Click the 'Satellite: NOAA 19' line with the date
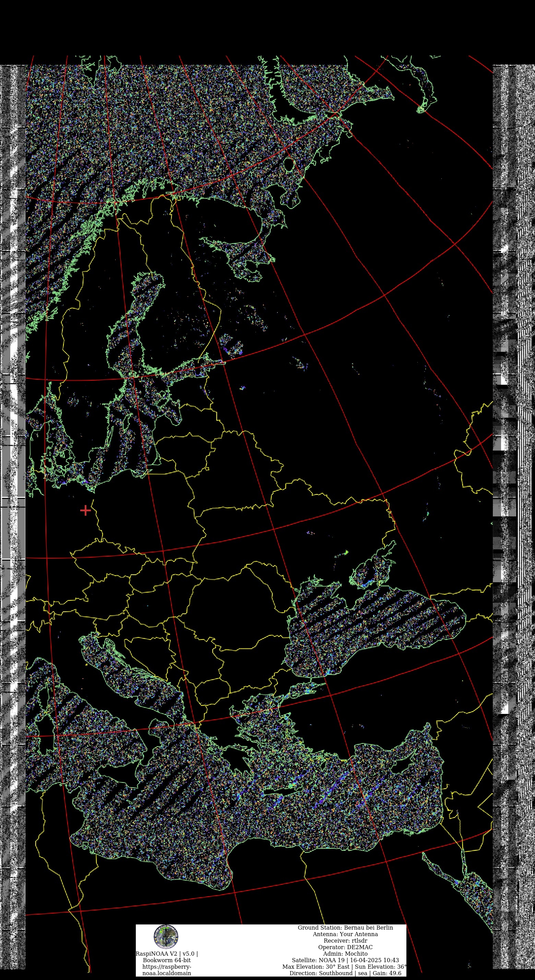This screenshot has height=980, width=535. click(345, 960)
